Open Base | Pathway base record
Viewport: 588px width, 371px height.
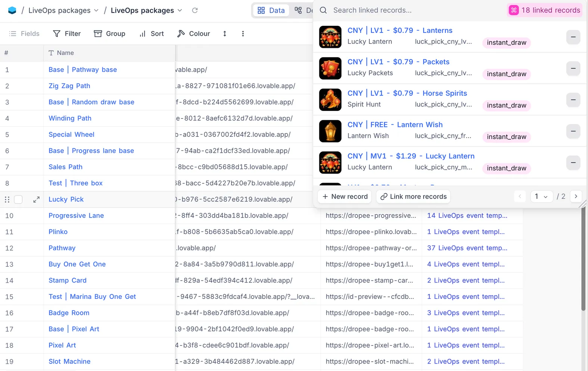point(83,69)
